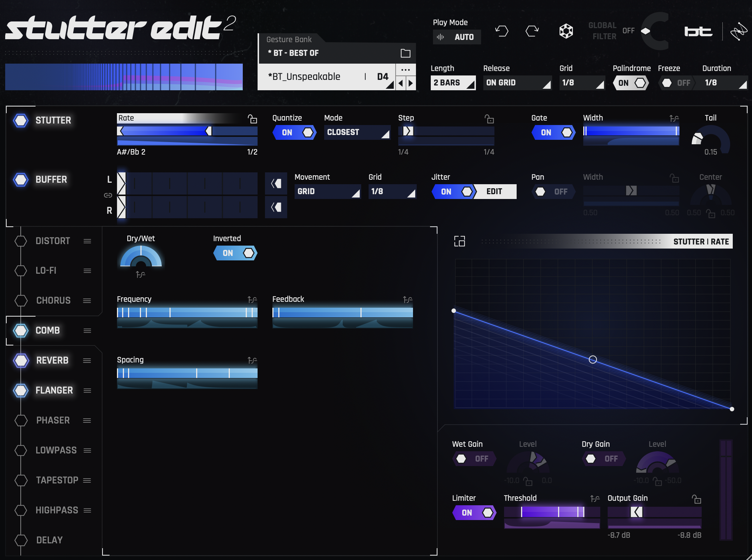752x560 pixels.
Task: Toggle the STUTTER module power hexagon
Action: tap(21, 121)
